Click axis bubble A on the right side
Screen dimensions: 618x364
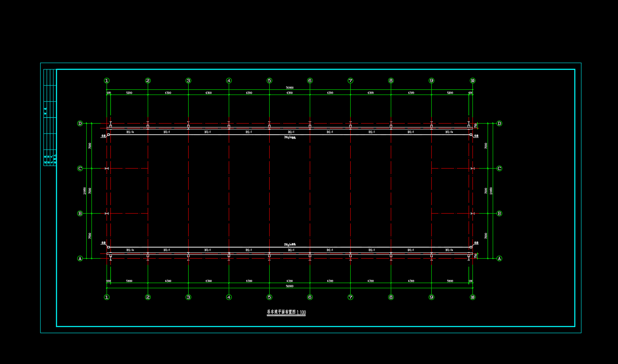[499, 259]
